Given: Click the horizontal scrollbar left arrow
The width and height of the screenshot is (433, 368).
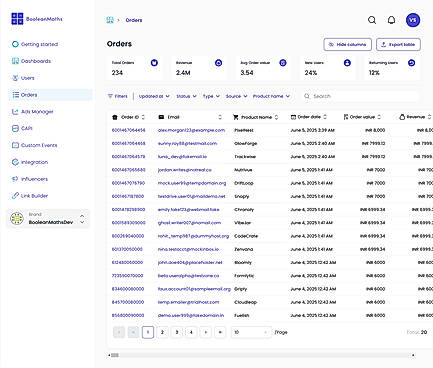Looking at the screenshot, I should [109, 355].
